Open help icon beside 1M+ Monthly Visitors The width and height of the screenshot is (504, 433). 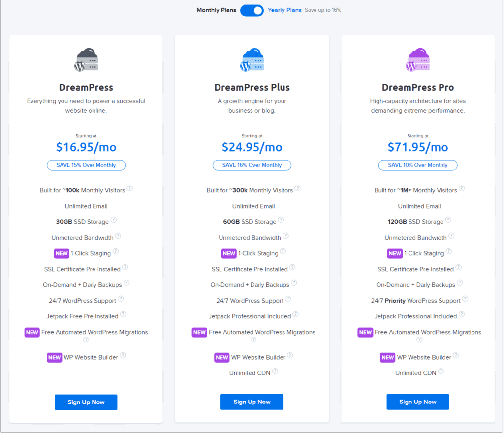click(462, 188)
